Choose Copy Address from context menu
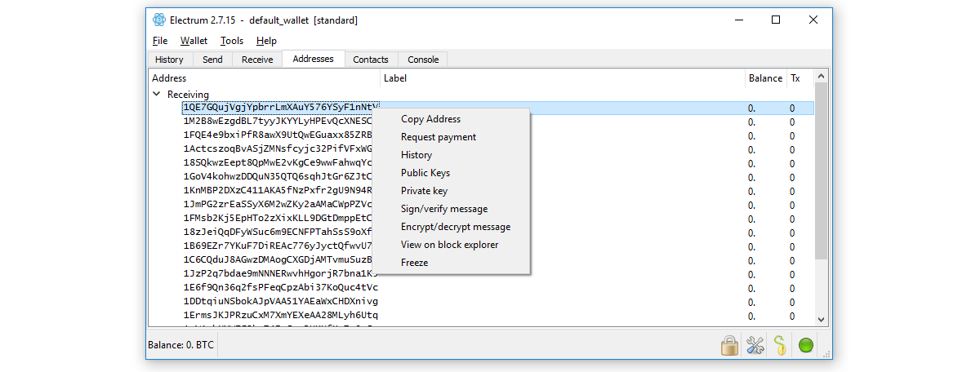 [451, 119]
